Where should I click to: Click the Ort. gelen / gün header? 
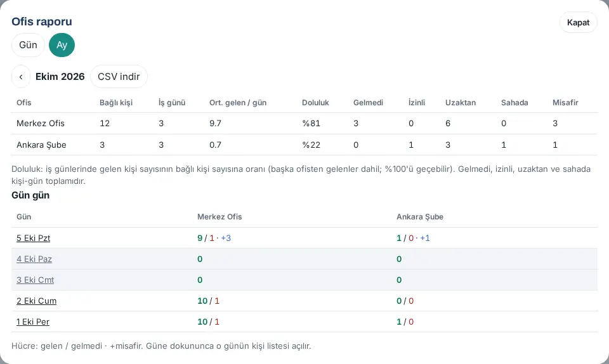(x=238, y=103)
